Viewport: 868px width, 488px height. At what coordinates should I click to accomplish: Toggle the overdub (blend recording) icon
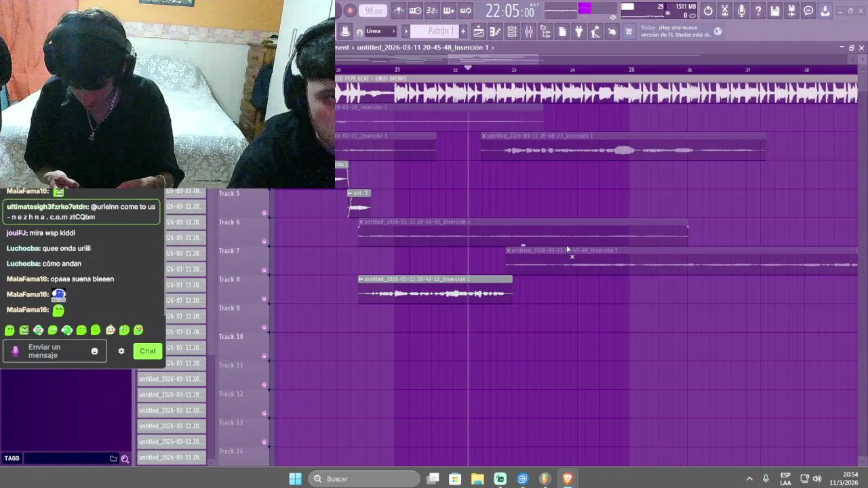tap(449, 10)
